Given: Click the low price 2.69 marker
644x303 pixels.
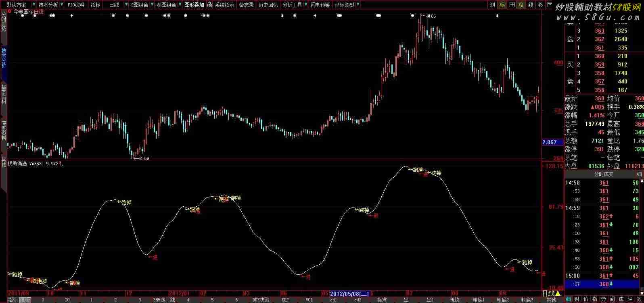Looking at the screenshot, I should coord(144,158).
